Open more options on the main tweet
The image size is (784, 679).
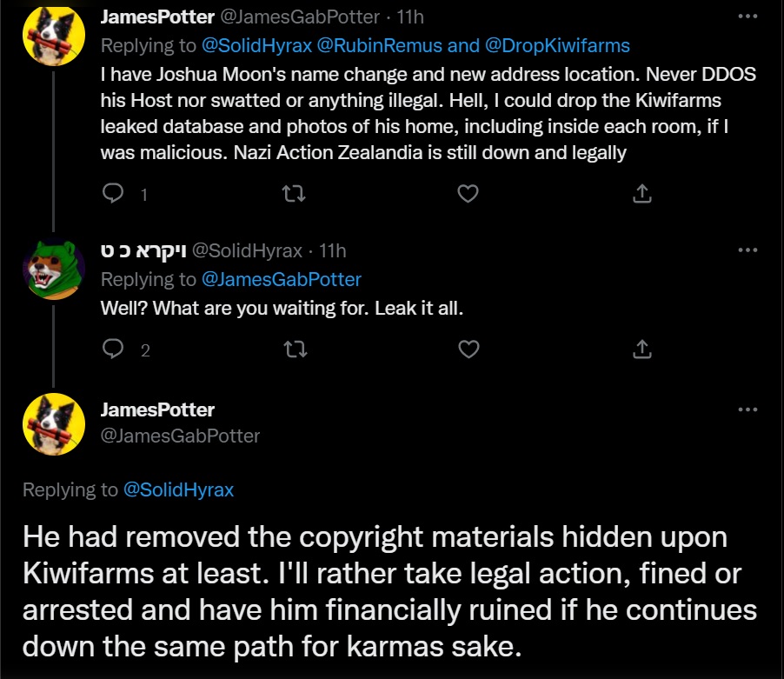747,409
